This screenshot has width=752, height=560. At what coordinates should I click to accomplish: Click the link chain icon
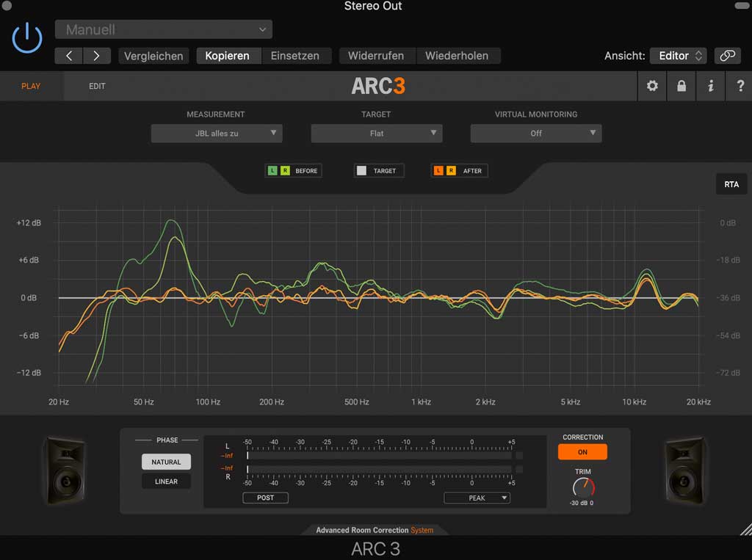pyautogui.click(x=727, y=56)
